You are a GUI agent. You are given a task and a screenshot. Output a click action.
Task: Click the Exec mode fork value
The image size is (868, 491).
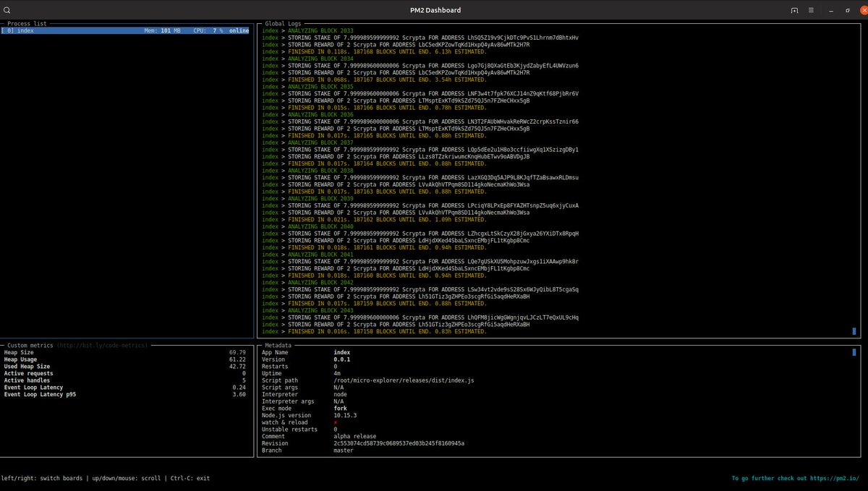click(340, 409)
